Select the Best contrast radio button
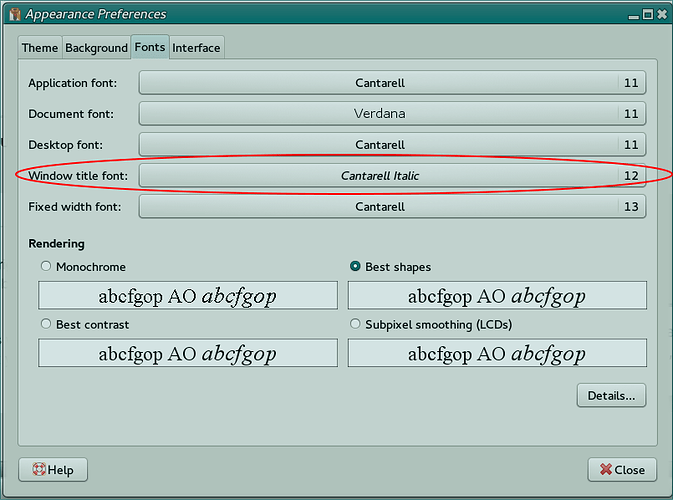 coord(46,324)
